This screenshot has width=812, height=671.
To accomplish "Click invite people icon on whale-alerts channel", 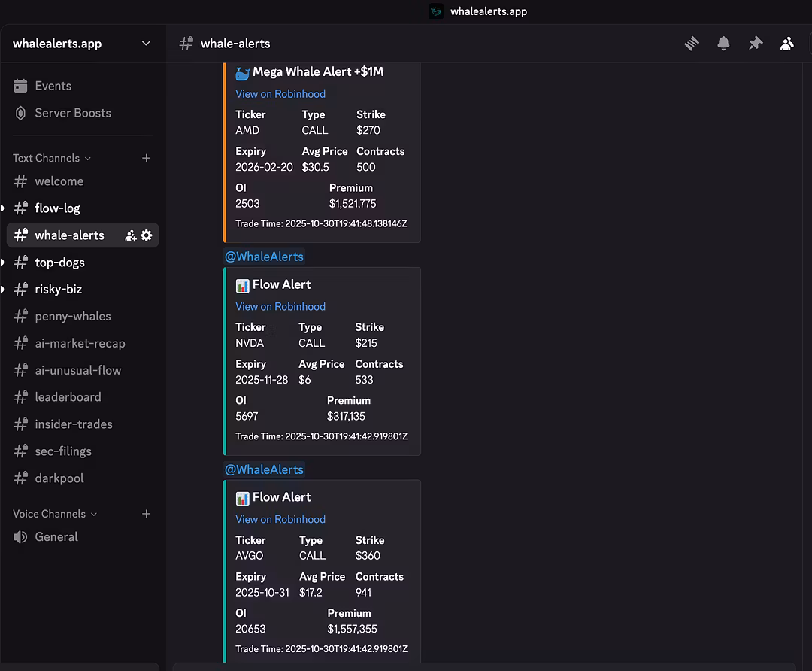I will click(x=130, y=235).
